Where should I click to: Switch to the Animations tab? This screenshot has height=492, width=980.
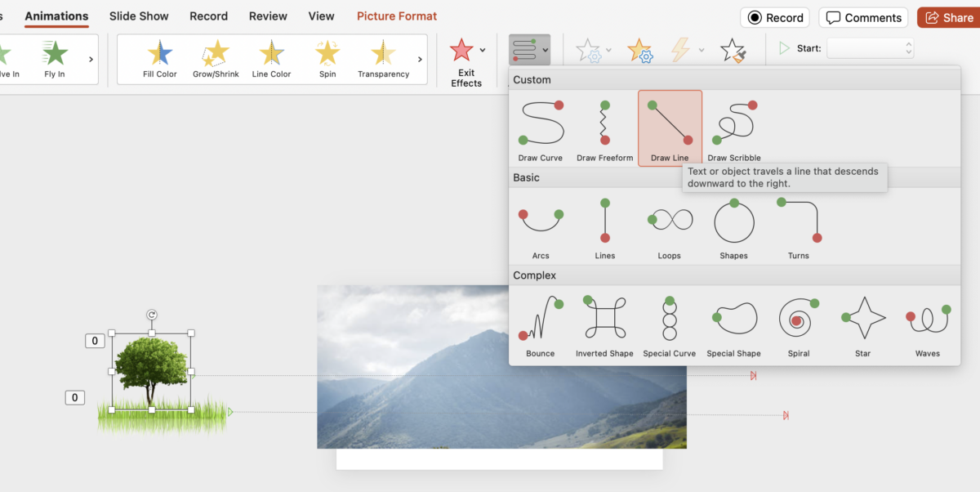tap(56, 16)
